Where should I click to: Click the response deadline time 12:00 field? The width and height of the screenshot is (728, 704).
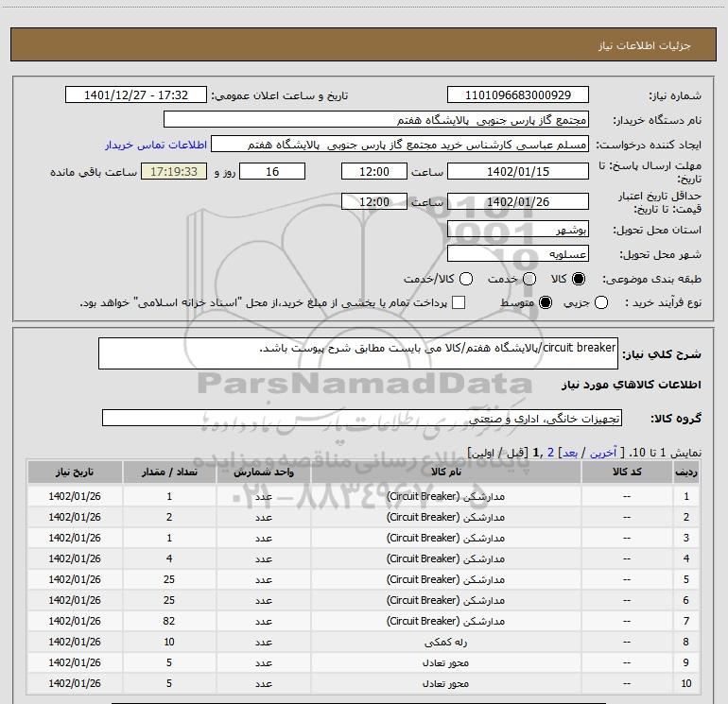(x=374, y=171)
